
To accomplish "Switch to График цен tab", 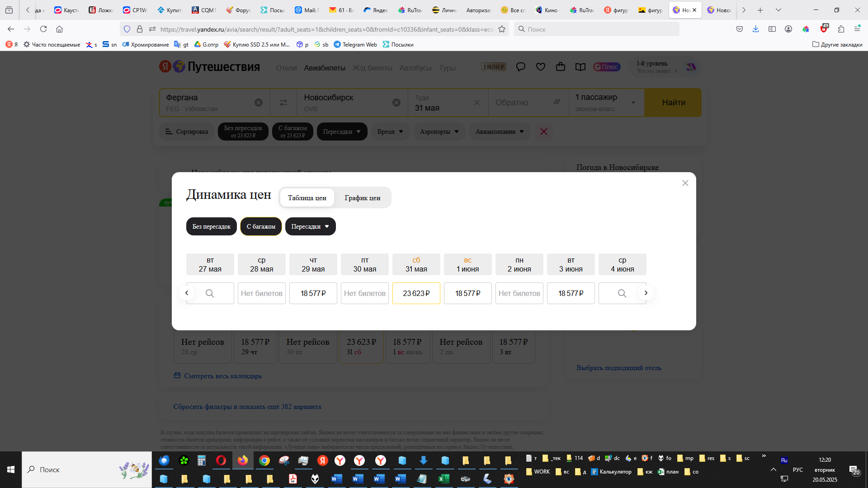I will point(362,198).
